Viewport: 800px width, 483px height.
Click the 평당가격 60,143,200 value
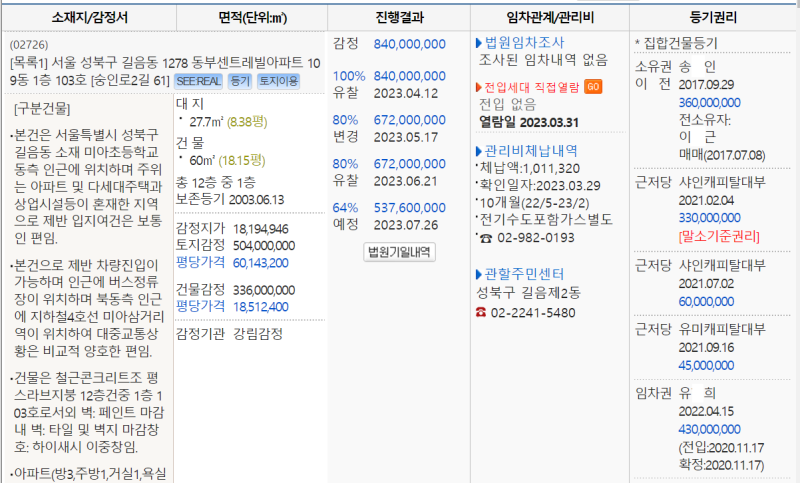(261, 263)
